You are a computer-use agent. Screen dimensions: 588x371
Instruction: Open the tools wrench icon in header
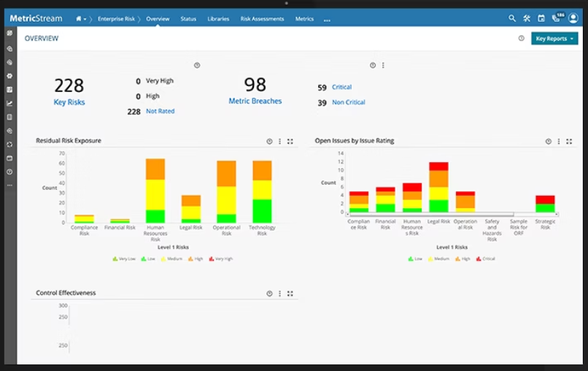point(527,18)
